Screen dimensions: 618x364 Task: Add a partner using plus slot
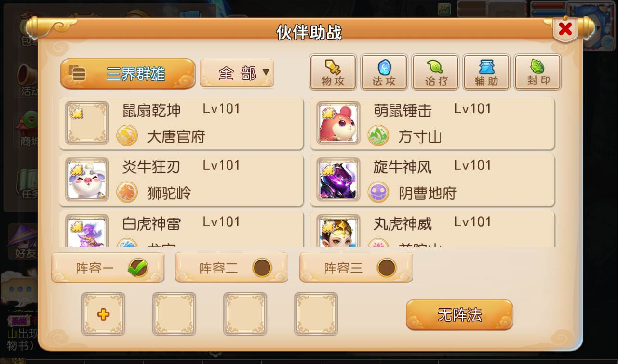pos(103,314)
